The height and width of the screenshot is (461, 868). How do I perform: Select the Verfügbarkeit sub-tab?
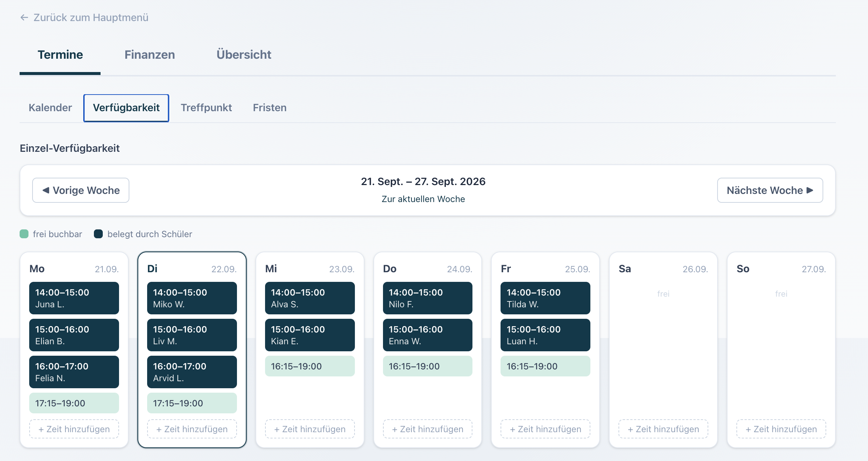pyautogui.click(x=126, y=108)
